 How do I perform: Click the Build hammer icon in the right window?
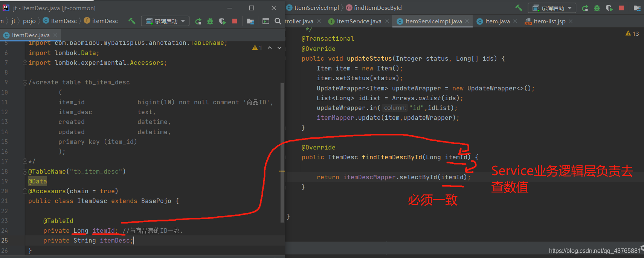519,8
